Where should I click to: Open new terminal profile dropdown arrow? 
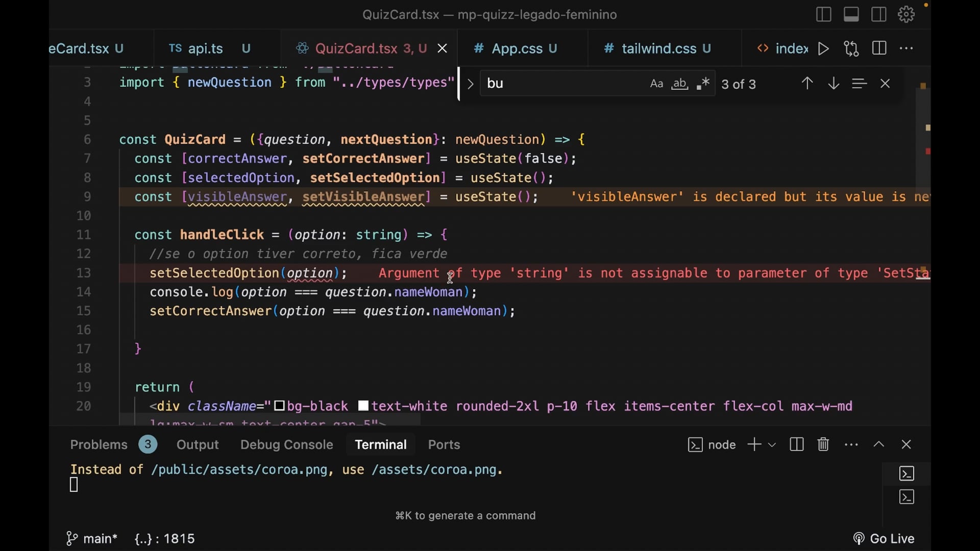click(772, 445)
